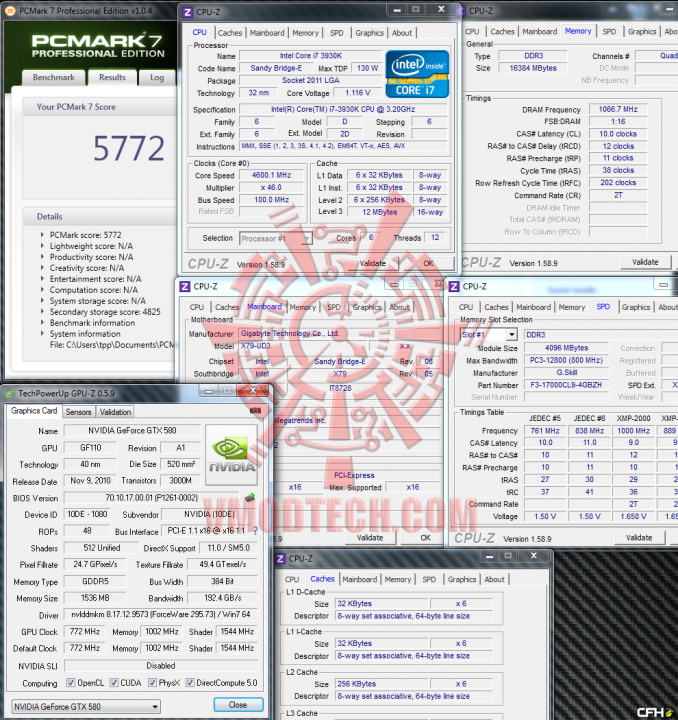Click the Intel Core i7 logo

click(x=417, y=74)
